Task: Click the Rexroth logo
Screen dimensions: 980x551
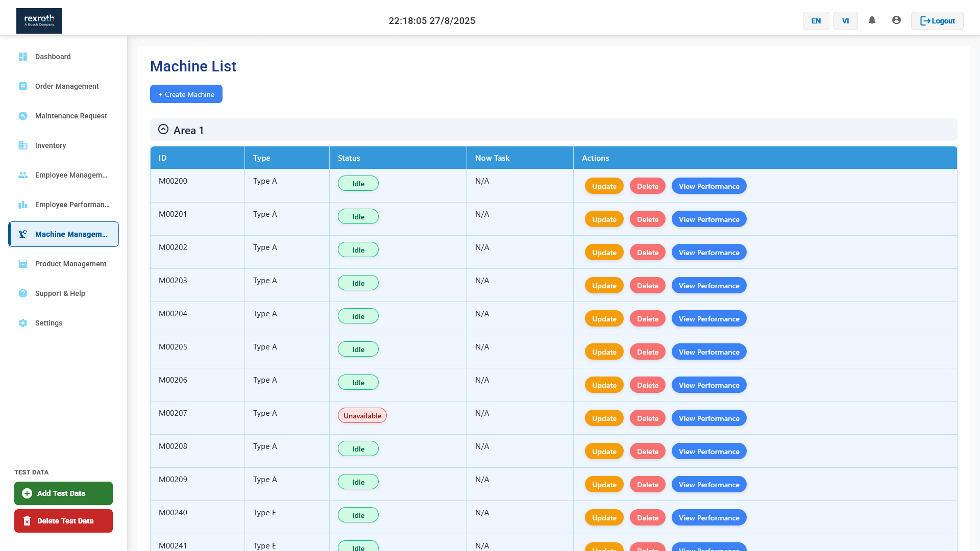Action: [x=39, y=21]
